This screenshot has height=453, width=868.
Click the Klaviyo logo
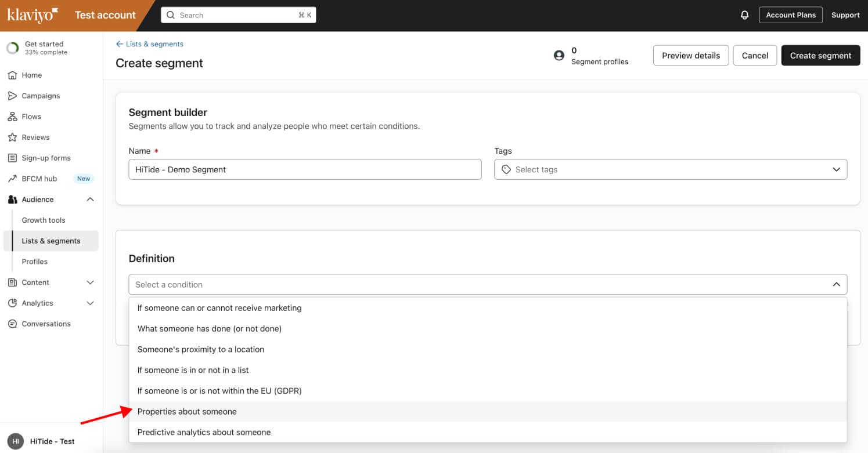click(33, 15)
